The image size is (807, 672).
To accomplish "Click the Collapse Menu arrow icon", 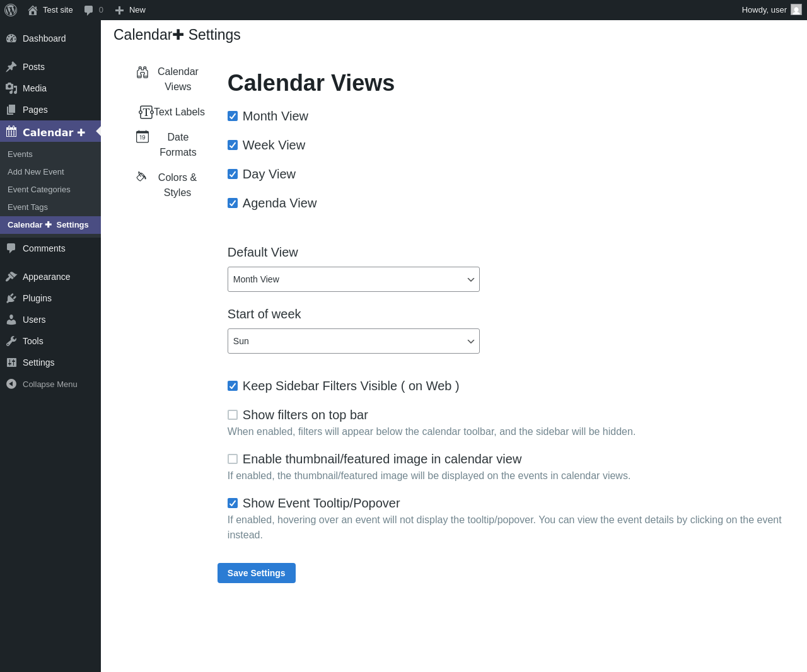I will 11,384.
